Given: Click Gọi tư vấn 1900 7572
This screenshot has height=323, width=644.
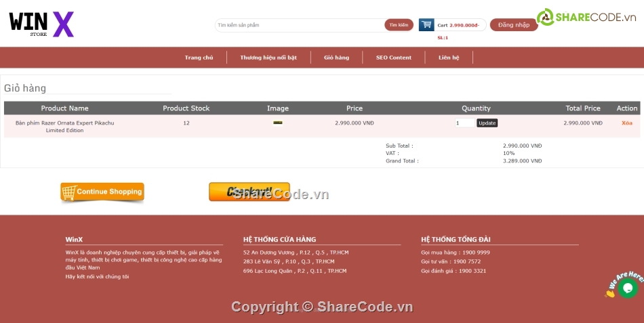Looking at the screenshot, I should point(451,261).
